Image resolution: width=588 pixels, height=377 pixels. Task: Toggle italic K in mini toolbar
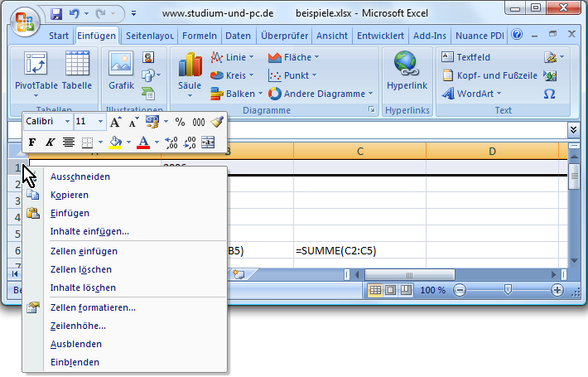tap(50, 143)
